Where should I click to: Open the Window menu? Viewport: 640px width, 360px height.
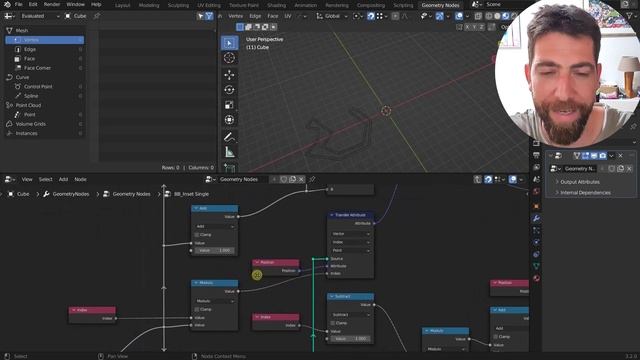click(x=76, y=4)
